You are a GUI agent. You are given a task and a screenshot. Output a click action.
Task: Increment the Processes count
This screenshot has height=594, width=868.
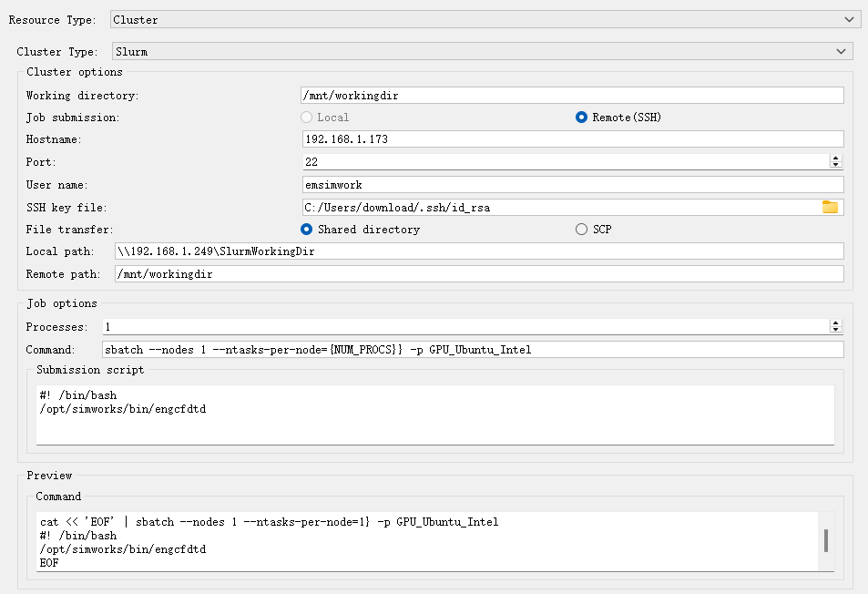835,323
